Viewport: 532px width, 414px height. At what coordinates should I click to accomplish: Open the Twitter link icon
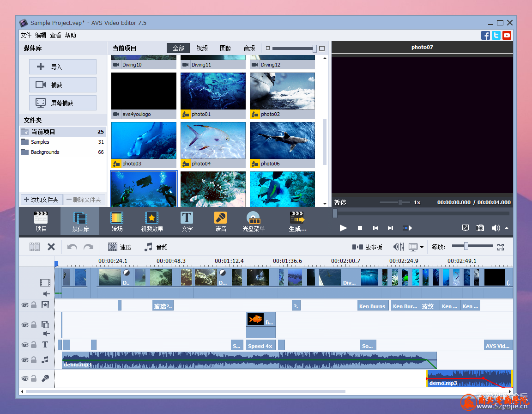tap(496, 35)
